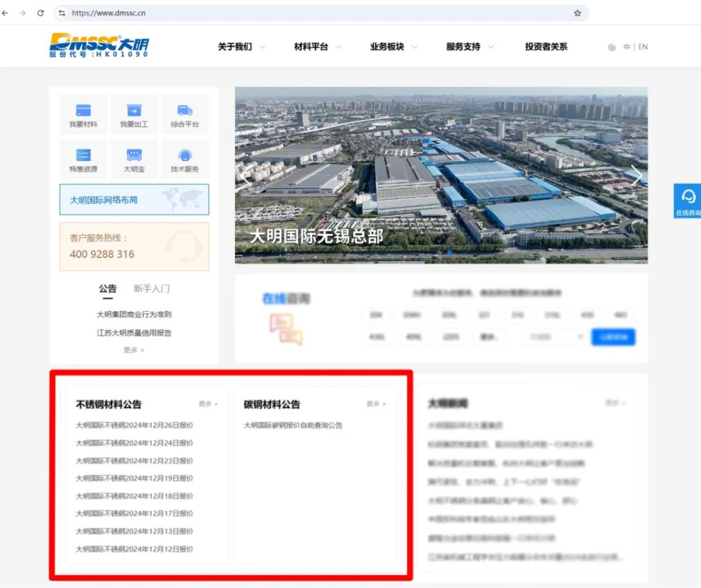Open 江苏大明质量信用报告 notice
The width and height of the screenshot is (701, 588).
(x=134, y=333)
